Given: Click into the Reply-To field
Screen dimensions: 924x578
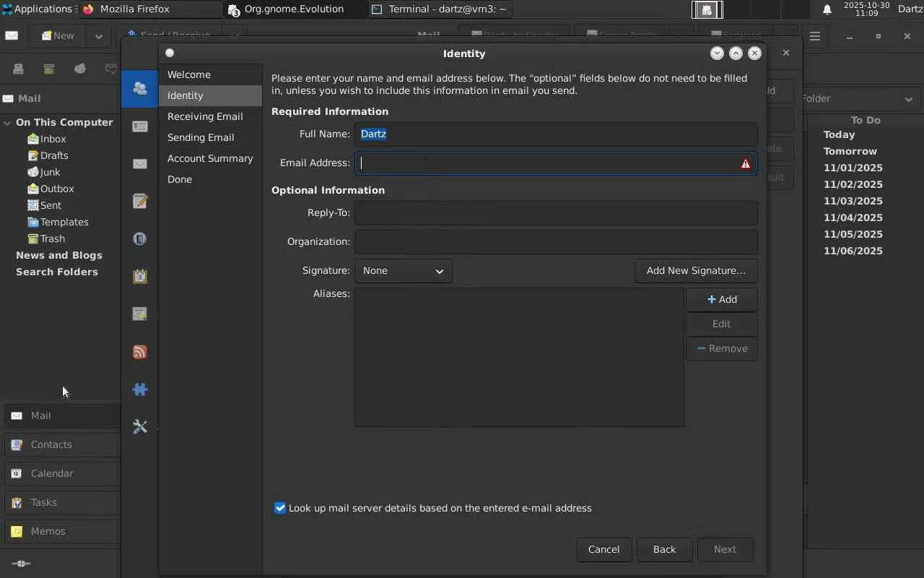Looking at the screenshot, I should pos(555,213).
